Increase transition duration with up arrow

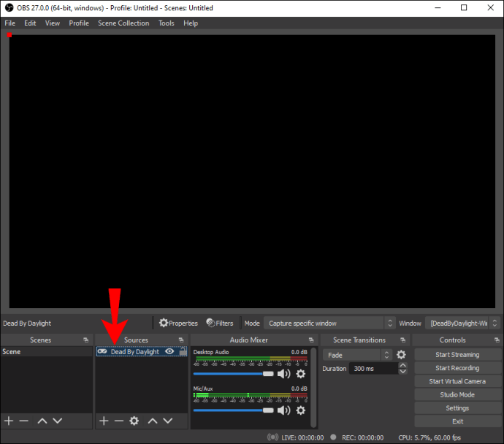402,365
